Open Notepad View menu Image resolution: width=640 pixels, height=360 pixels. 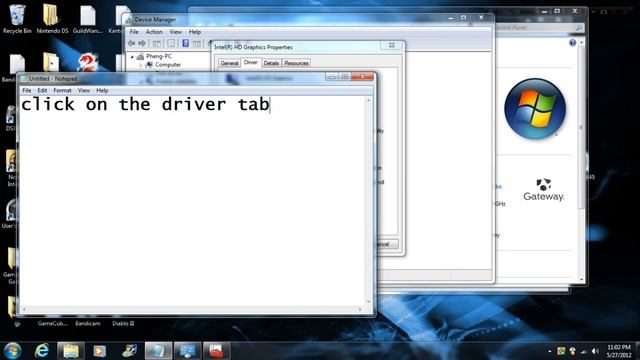[x=84, y=90]
